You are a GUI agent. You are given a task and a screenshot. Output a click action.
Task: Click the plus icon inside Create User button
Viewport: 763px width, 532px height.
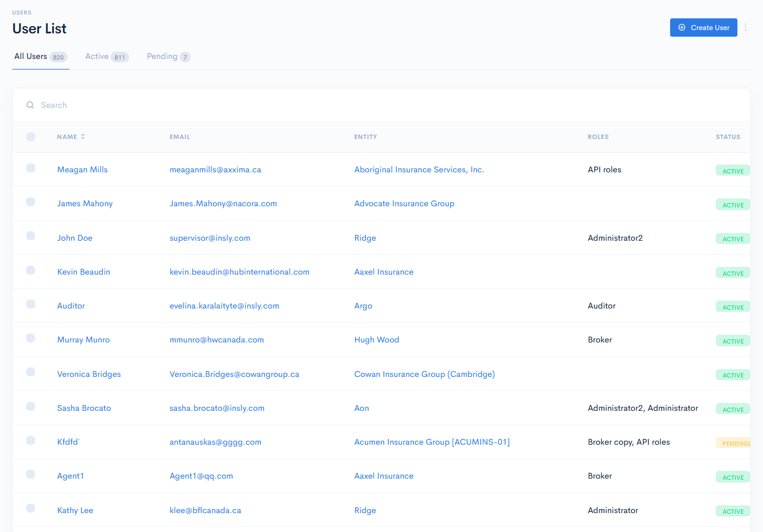point(682,27)
